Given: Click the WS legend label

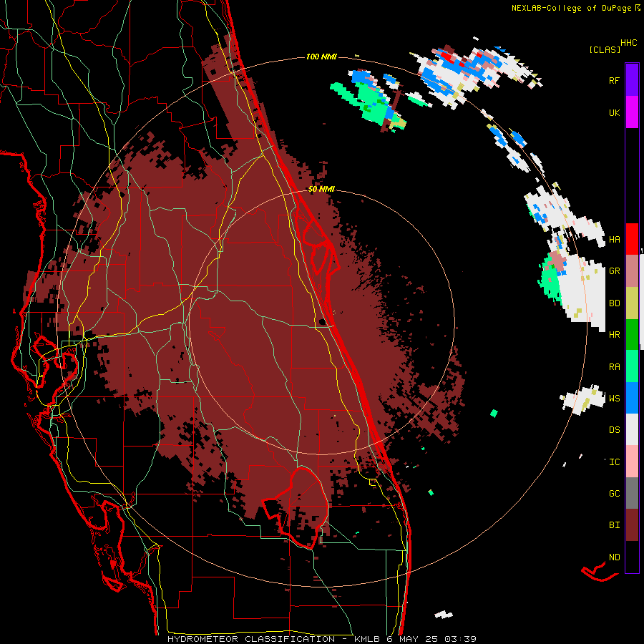Looking at the screenshot, I should [614, 398].
